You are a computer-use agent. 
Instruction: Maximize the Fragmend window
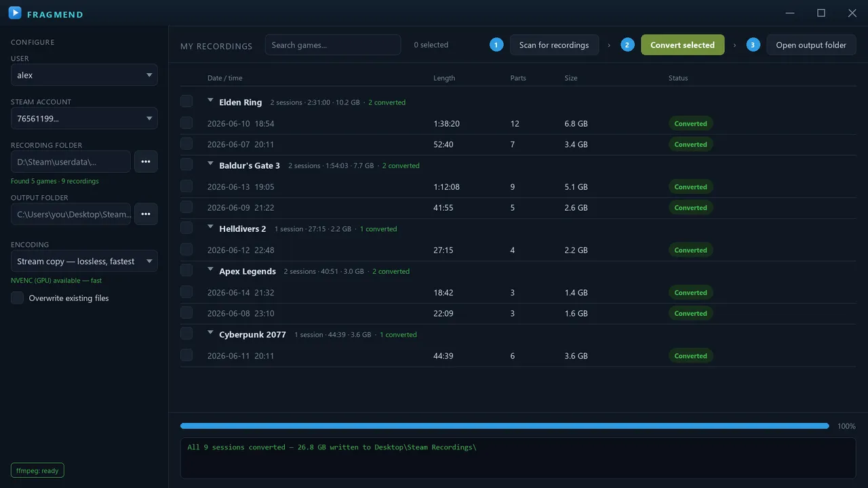tap(821, 13)
